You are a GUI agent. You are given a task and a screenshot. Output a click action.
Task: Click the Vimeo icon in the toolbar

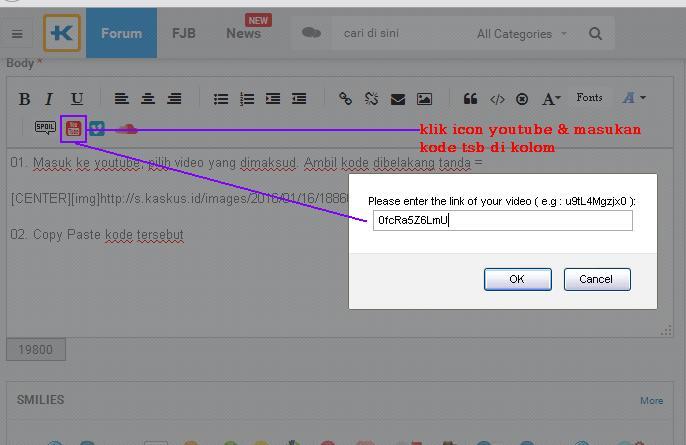click(x=97, y=129)
